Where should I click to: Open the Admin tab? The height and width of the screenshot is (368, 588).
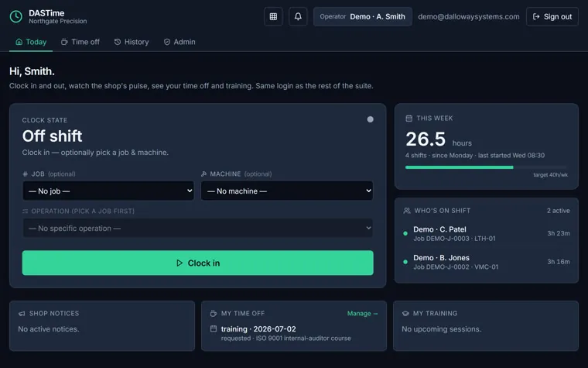coord(179,42)
